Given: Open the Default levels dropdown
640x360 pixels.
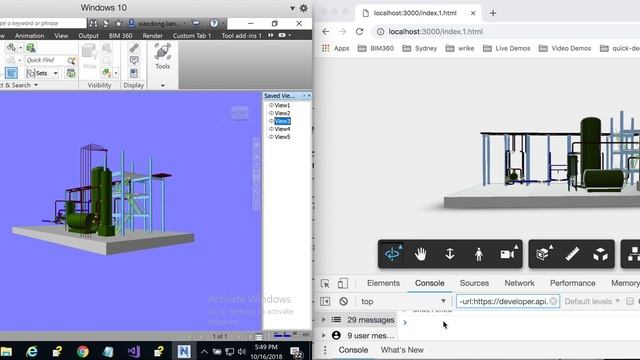Looking at the screenshot, I should [x=592, y=301].
